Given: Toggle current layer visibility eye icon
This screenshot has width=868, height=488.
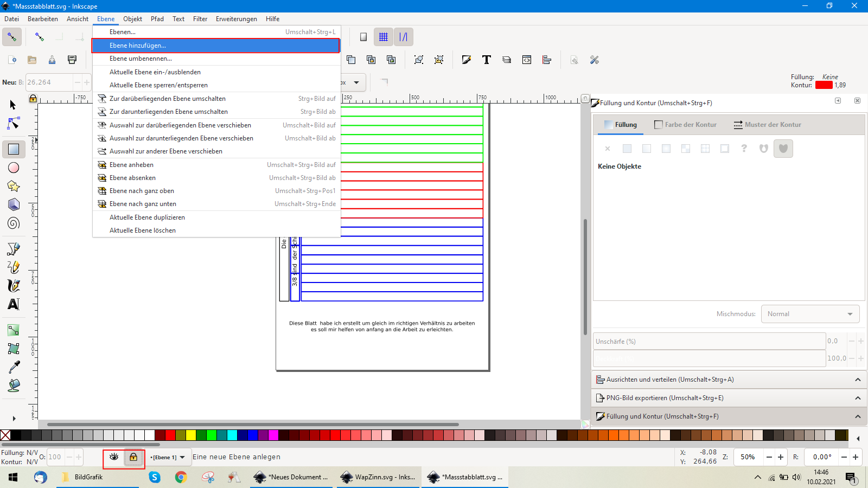Looking at the screenshot, I should (114, 457).
